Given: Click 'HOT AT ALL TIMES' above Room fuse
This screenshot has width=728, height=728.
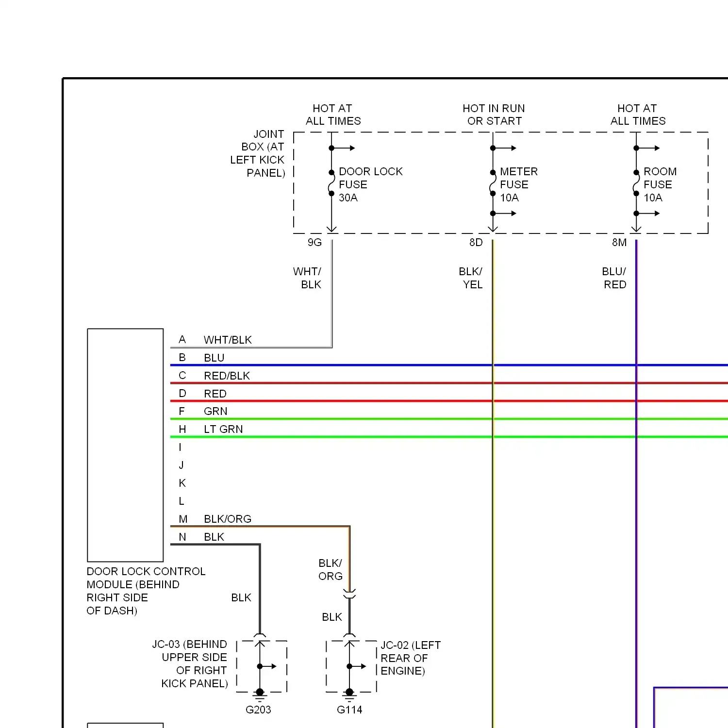Looking at the screenshot, I should click(638, 115).
